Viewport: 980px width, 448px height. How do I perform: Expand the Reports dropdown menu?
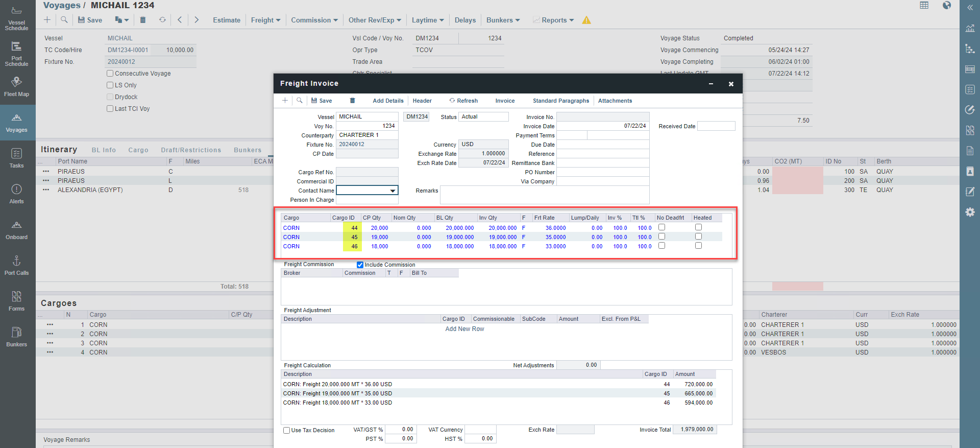click(557, 20)
